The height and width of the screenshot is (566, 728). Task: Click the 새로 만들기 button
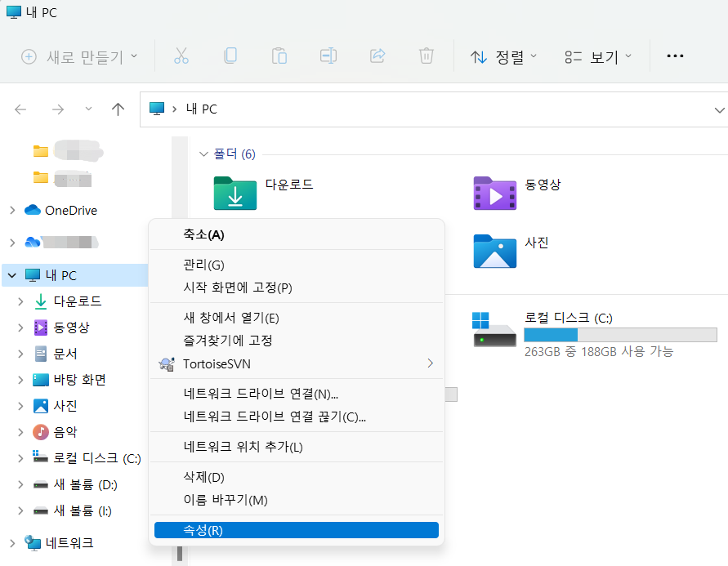point(79,57)
